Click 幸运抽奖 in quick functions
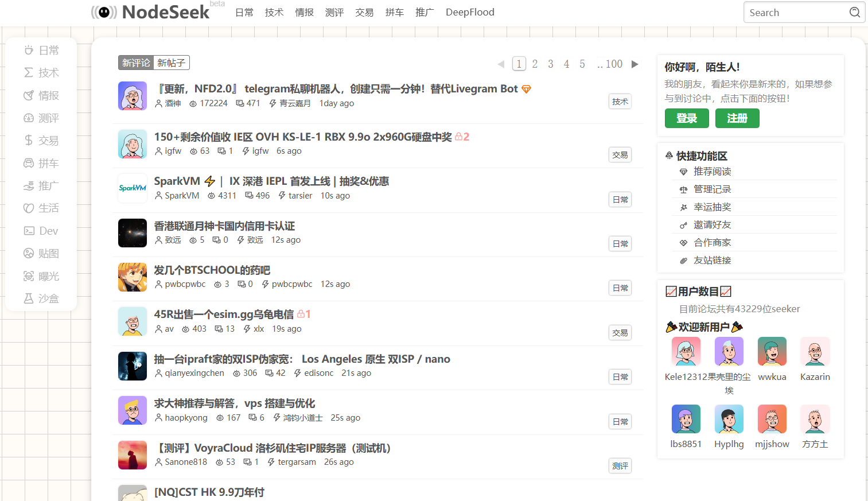Viewport: 868px width, 501px height. point(712,207)
